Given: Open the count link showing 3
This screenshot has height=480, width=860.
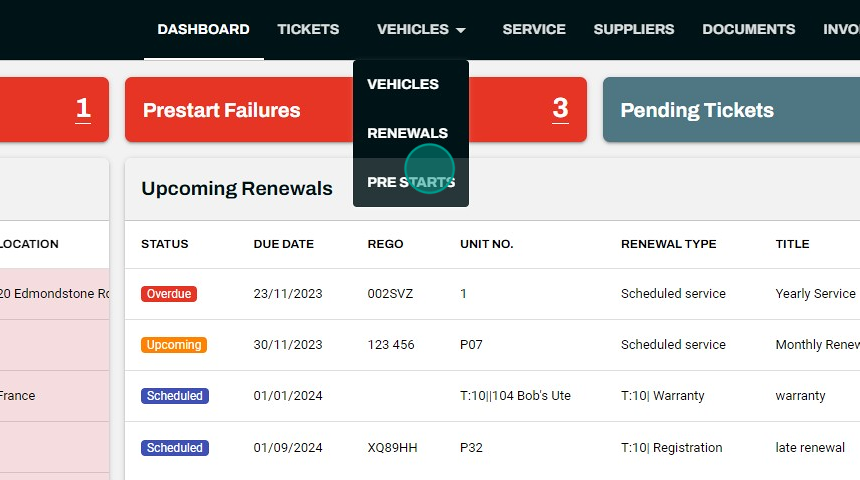Looking at the screenshot, I should [x=560, y=109].
